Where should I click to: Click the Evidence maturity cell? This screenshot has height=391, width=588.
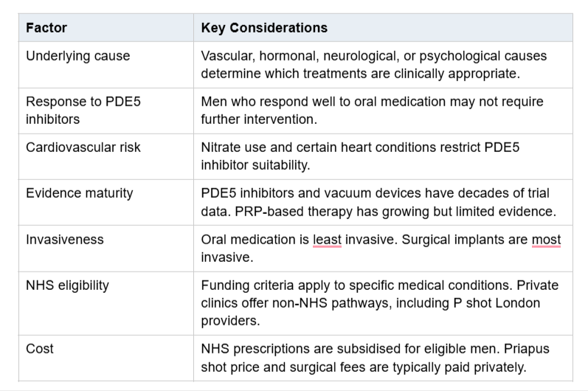click(106, 202)
